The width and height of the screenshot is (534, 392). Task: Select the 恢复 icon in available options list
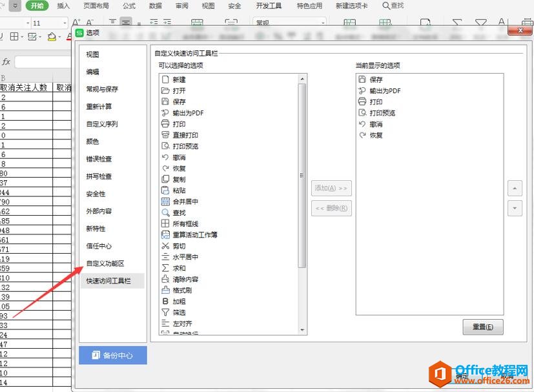point(165,169)
